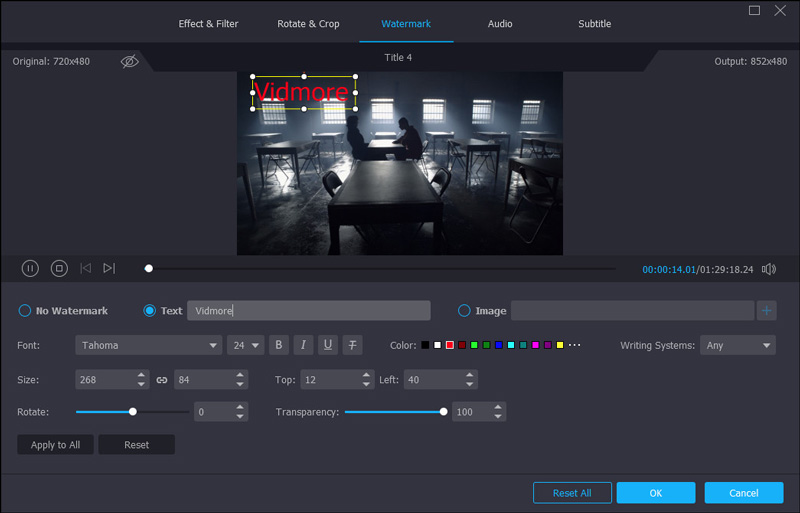800x513 pixels.
Task: Mute the volume speaker icon
Action: tap(769, 269)
